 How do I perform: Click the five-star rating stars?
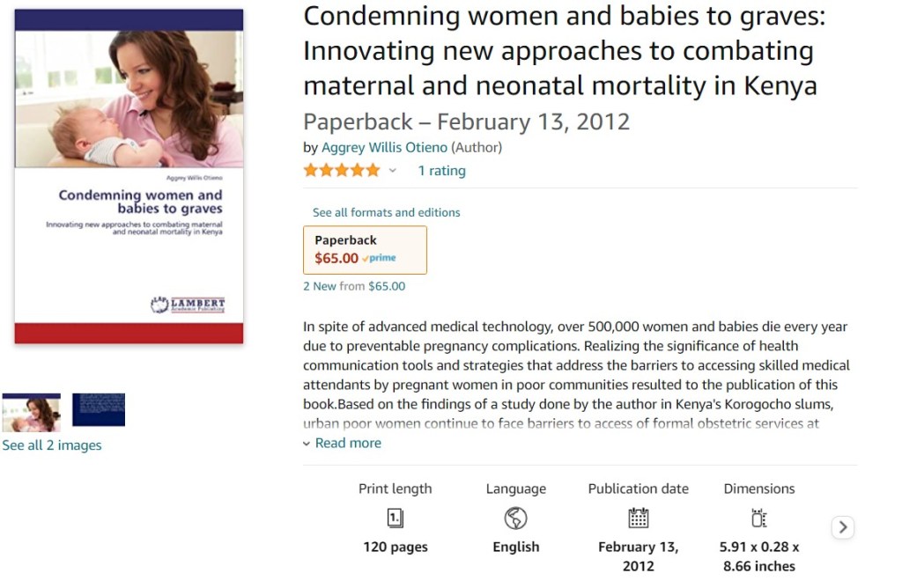pyautogui.click(x=342, y=171)
